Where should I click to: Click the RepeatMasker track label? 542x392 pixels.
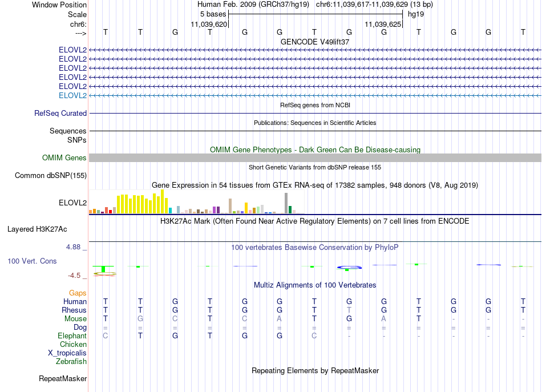(x=63, y=378)
